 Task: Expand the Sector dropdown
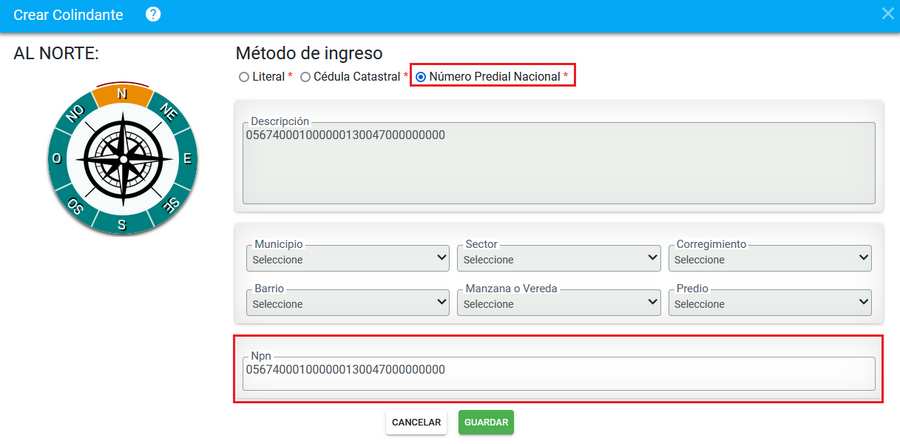coord(558,258)
